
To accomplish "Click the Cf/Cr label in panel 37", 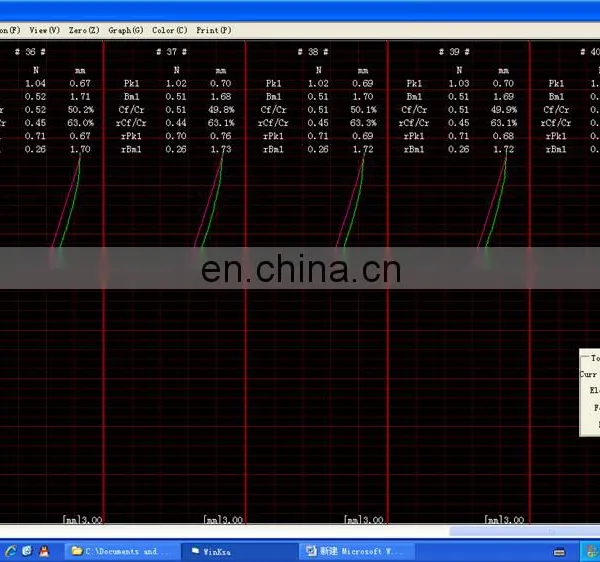I will [131, 110].
